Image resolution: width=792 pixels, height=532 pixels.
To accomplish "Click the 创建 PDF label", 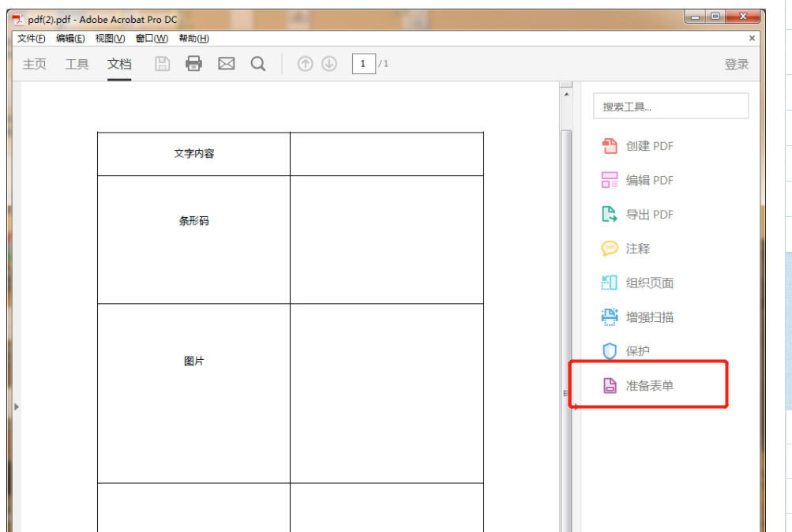I will (650, 146).
